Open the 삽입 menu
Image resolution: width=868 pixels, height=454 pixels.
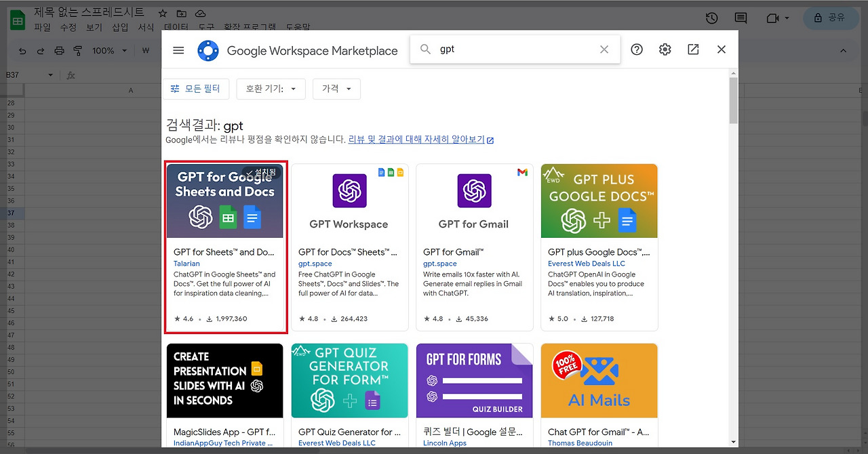pos(120,27)
